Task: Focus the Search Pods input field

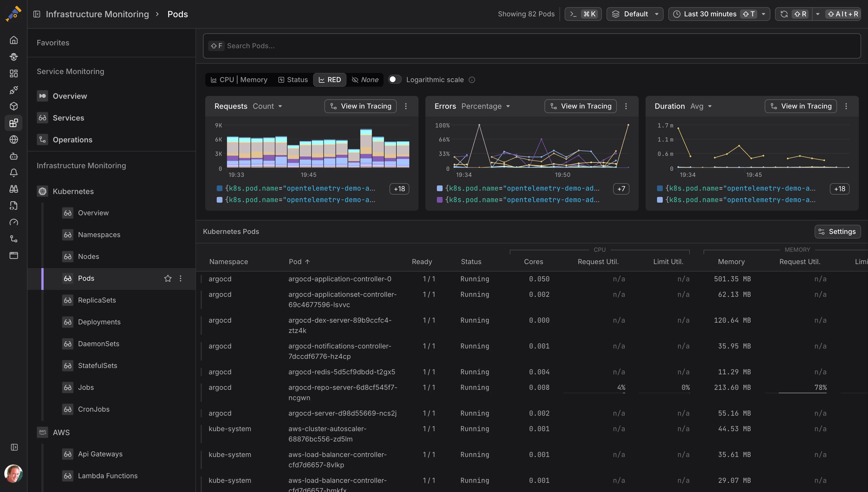Action: (x=532, y=46)
